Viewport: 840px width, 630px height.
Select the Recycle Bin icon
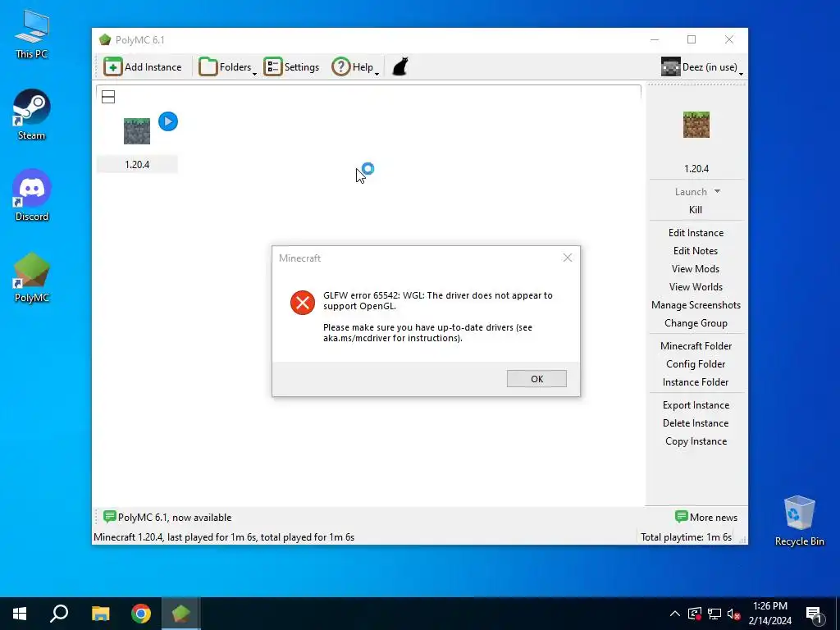[x=799, y=521]
